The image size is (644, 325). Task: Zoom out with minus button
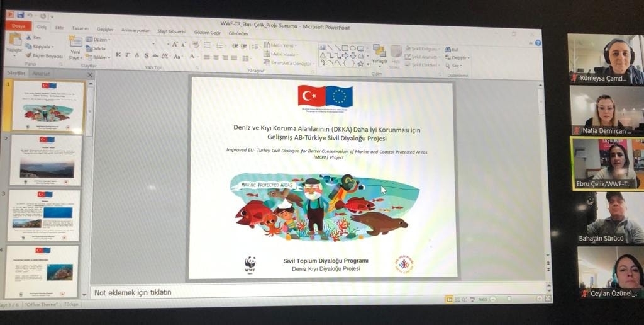493,299
